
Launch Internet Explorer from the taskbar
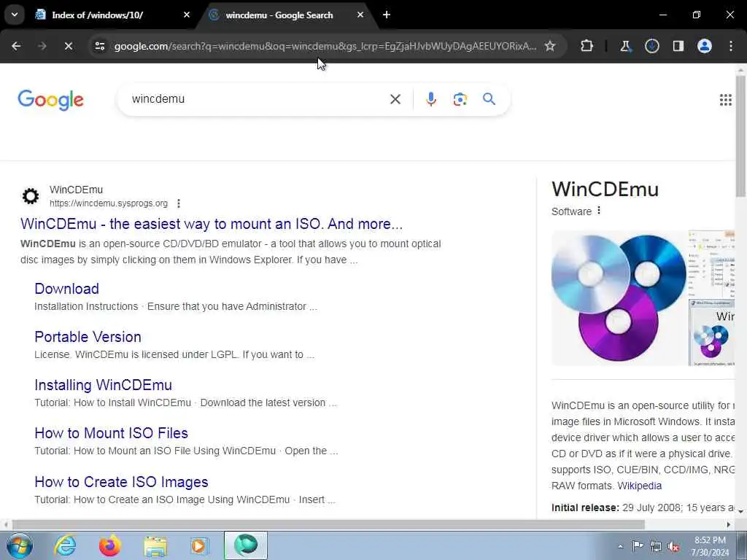[65, 545]
